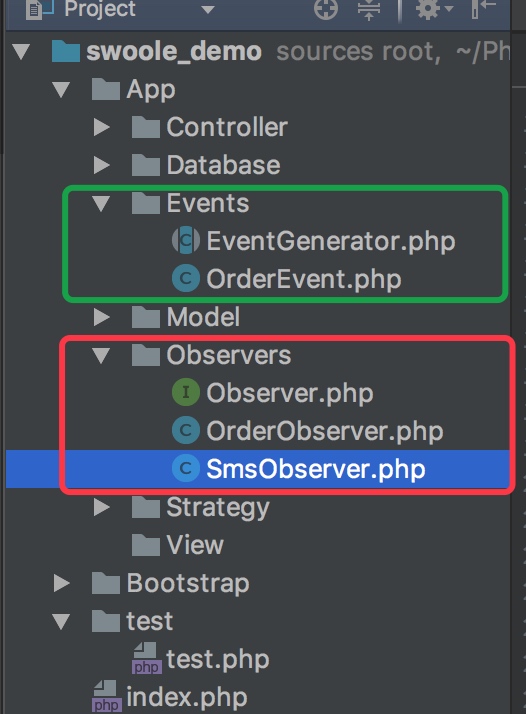Image resolution: width=526 pixels, height=714 pixels.
Task: Expand the Controller folder
Action: 101,127
